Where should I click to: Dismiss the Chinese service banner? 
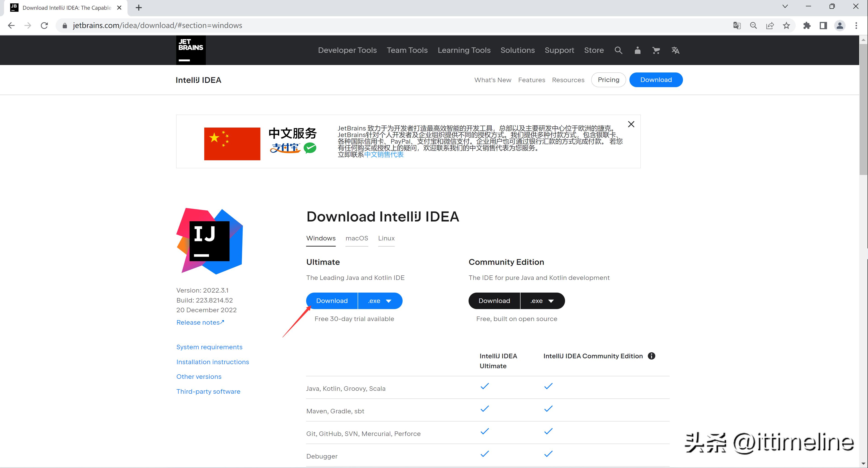coord(631,124)
